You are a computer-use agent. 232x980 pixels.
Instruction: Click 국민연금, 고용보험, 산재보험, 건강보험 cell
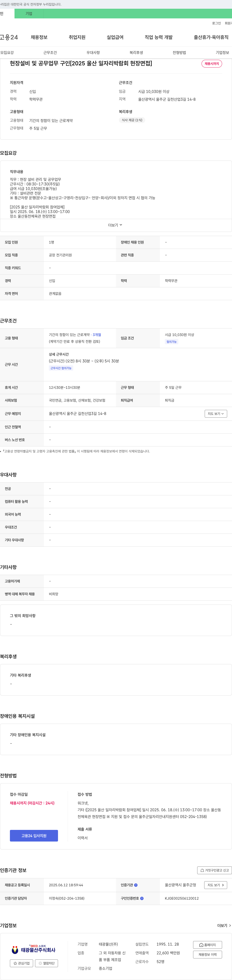77,401
